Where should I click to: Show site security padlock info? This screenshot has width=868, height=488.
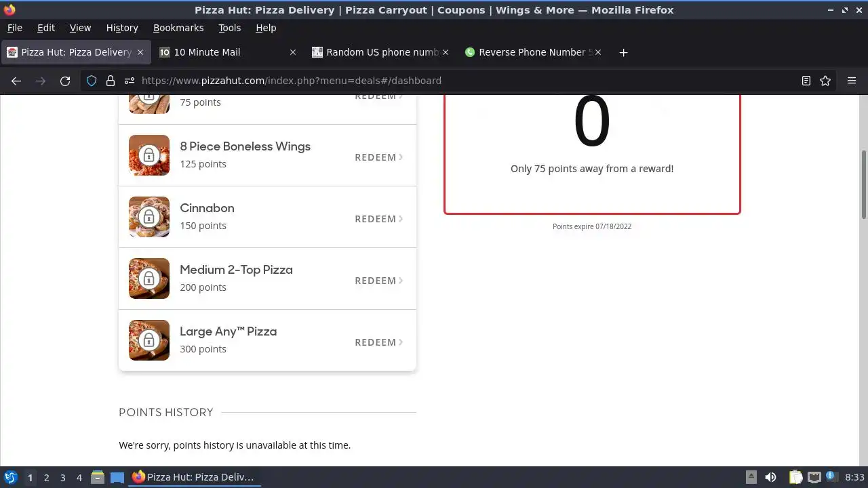111,81
